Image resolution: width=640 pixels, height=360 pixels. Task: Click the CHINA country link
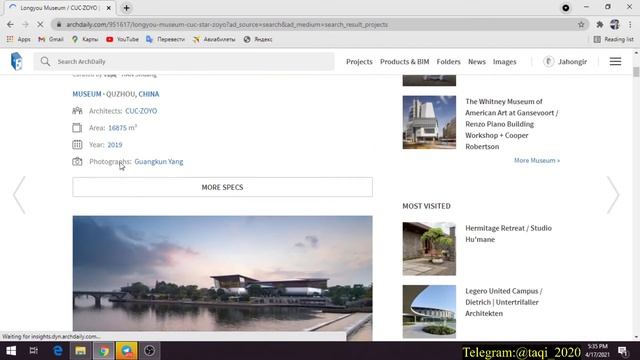coord(149,94)
